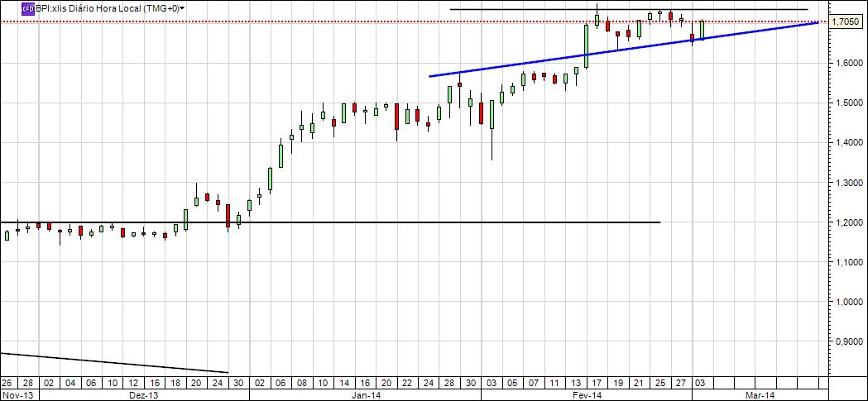Click the 1,2000 price axis label
868x401 pixels.
pyautogui.click(x=848, y=222)
